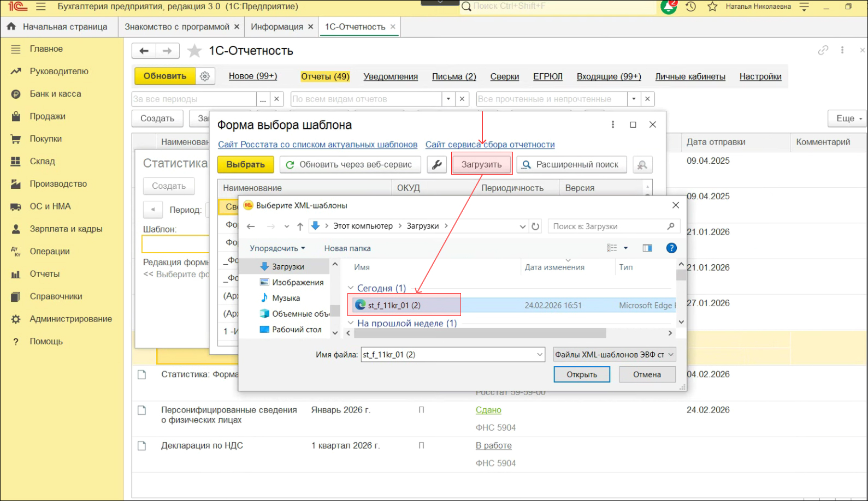
Task: Select Рабочий стол in the folder tree
Action: 291,330
